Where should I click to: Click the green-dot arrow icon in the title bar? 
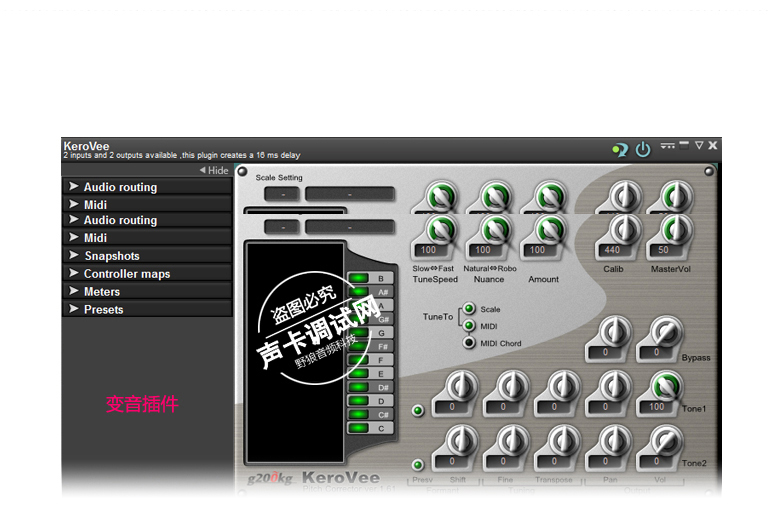(x=620, y=149)
